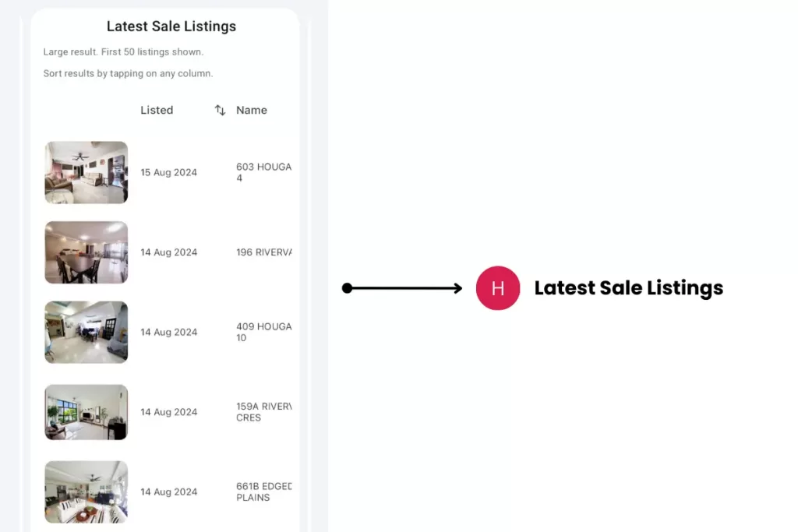Screen dimensions: 798x532
Task: Select the 159A Rivervale Cres listing name
Action: (x=263, y=412)
